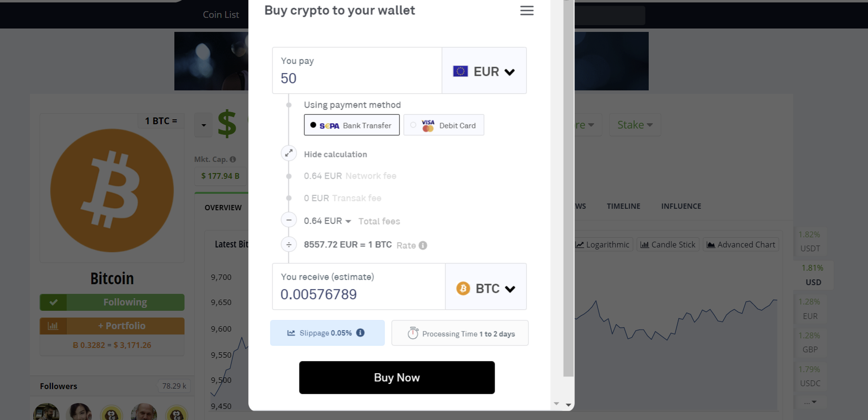Click the You pay amount field
Viewport: 868px width, 420px height.
pos(357,71)
